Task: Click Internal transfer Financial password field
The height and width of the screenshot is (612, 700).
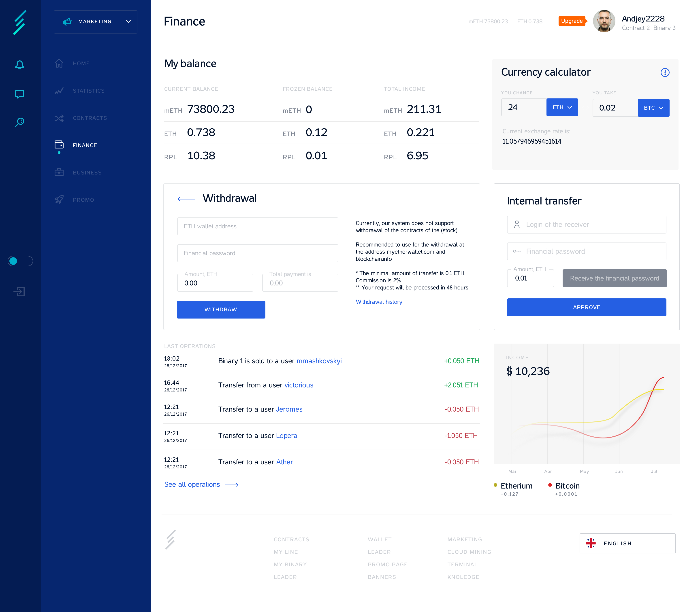Action: tap(586, 251)
